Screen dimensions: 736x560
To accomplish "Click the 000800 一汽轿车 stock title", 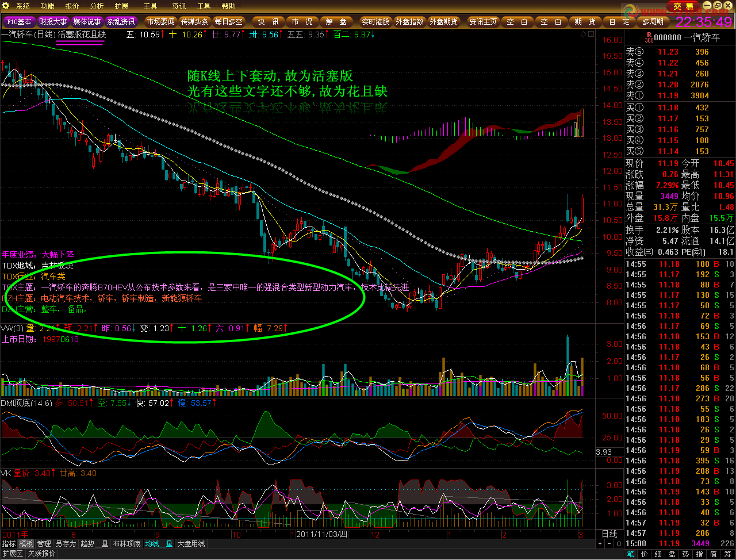I will point(687,37).
